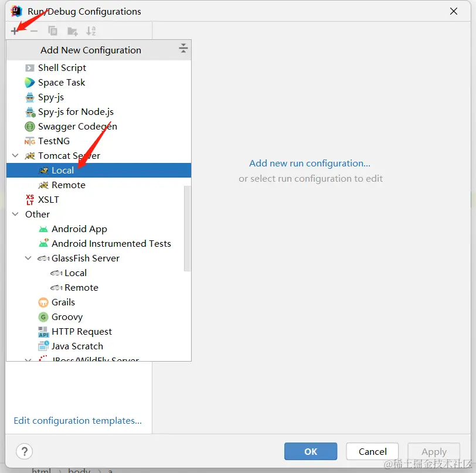Click the Tomcat Remote item icon

tap(43, 185)
